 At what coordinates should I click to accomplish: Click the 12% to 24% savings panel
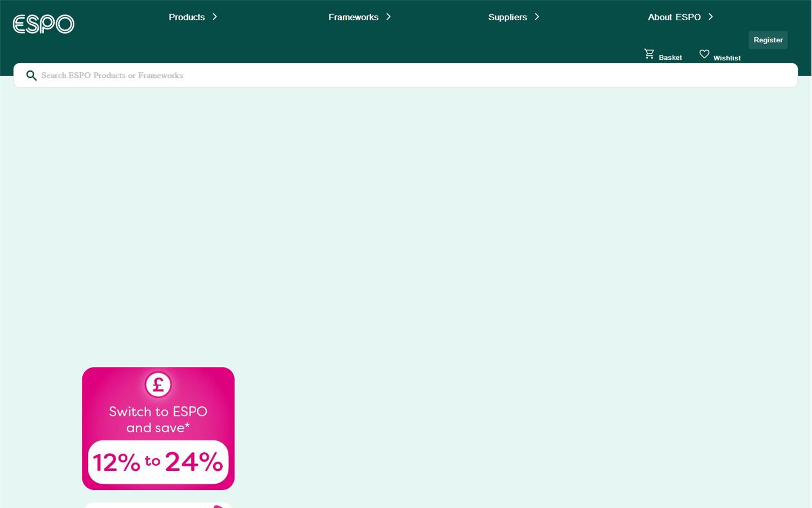pyautogui.click(x=158, y=462)
